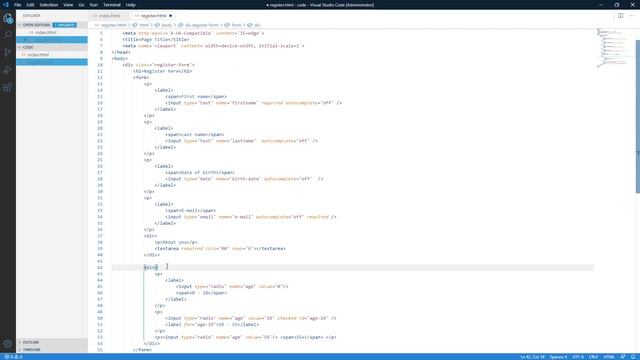Change language mode via HTML in status bar
Viewport: 640px width, 360px height.
tap(609, 357)
